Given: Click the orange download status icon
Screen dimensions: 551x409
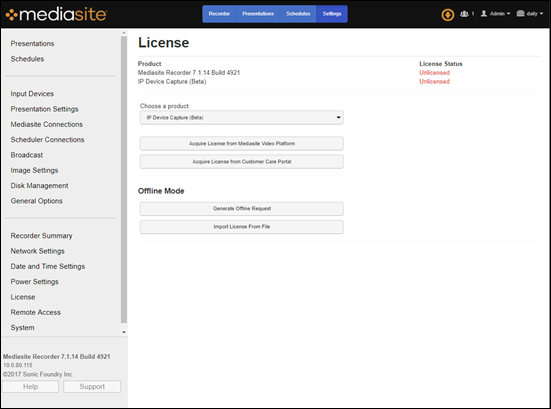Looking at the screenshot, I should (448, 15).
